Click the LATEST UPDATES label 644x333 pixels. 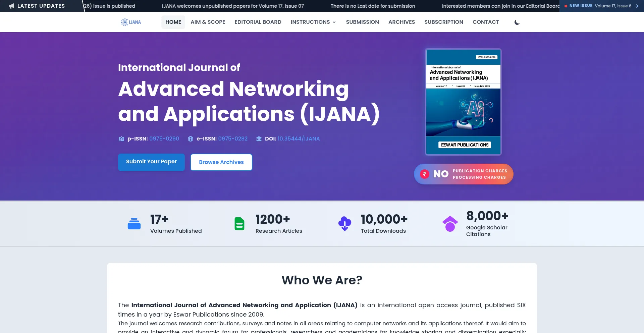tap(41, 6)
